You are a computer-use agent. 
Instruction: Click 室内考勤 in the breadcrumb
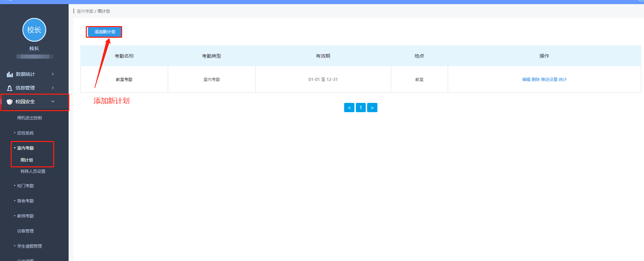pyautogui.click(x=85, y=11)
